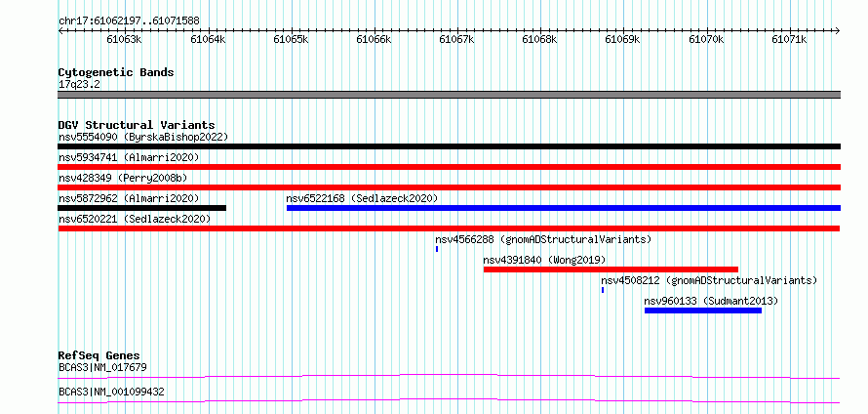Click the DGV Structural Variants heading

tap(137, 125)
